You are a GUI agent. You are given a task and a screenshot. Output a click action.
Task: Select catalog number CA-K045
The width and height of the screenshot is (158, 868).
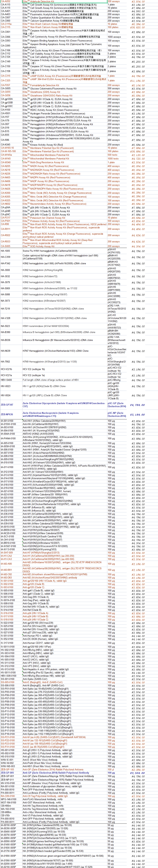tap(5, 145)
